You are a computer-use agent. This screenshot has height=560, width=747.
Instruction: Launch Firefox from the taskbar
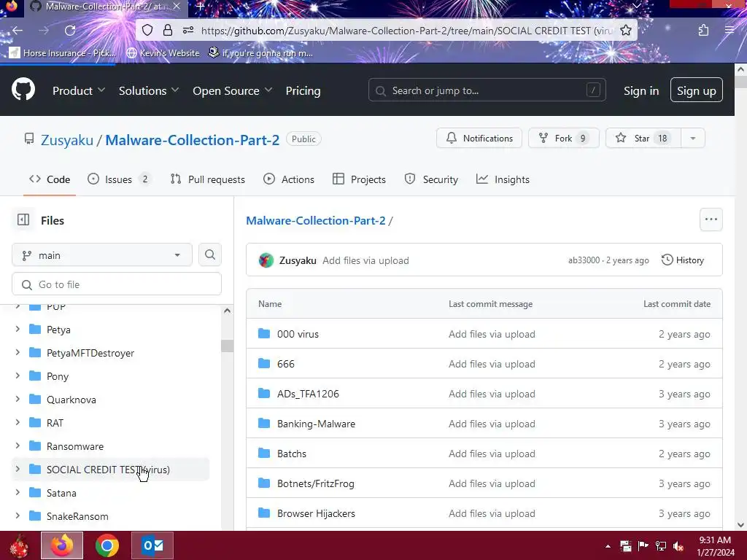click(62, 545)
